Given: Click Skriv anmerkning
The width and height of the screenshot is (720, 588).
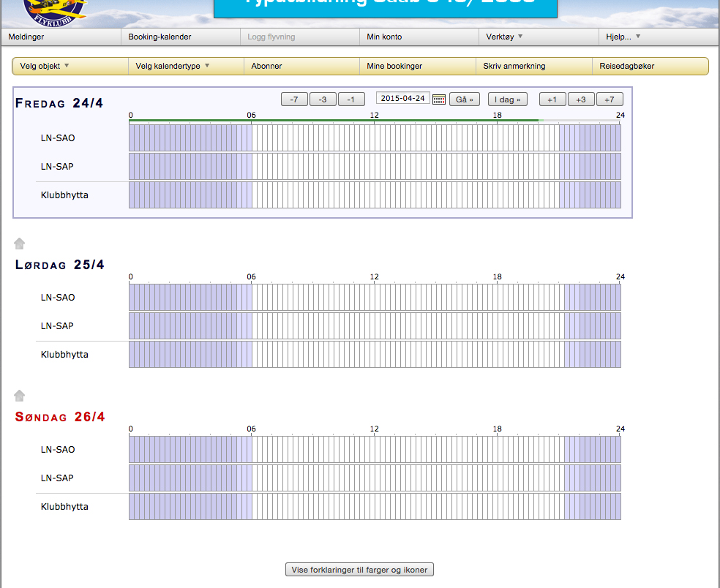Looking at the screenshot, I should coord(514,66).
